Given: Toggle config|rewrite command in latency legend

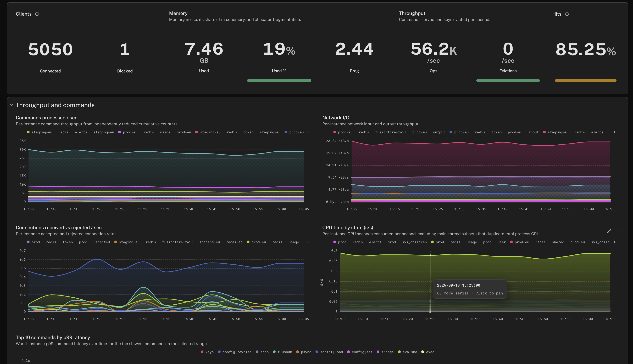Looking at the screenshot, I should click(x=235, y=352).
